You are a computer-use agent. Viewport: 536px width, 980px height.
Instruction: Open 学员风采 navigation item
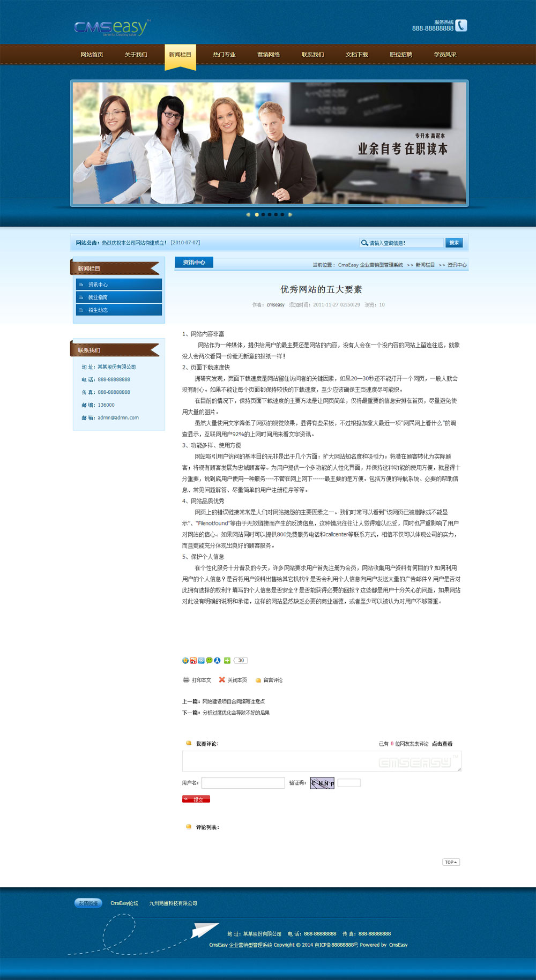445,55
